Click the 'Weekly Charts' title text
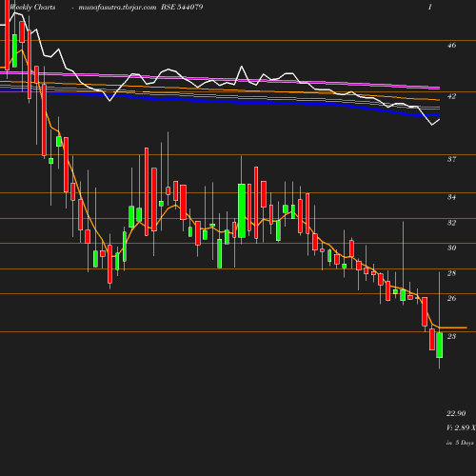The width and height of the screenshot is (476, 476). [32, 7]
